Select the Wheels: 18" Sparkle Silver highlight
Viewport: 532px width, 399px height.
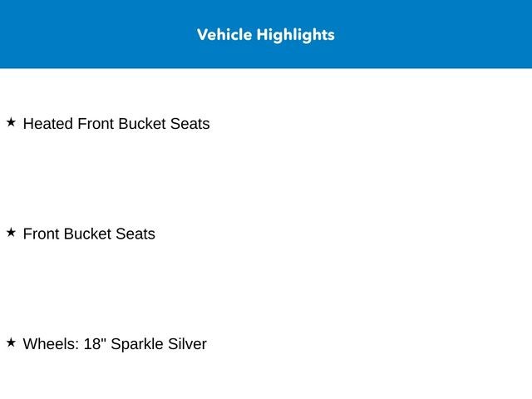coord(115,344)
